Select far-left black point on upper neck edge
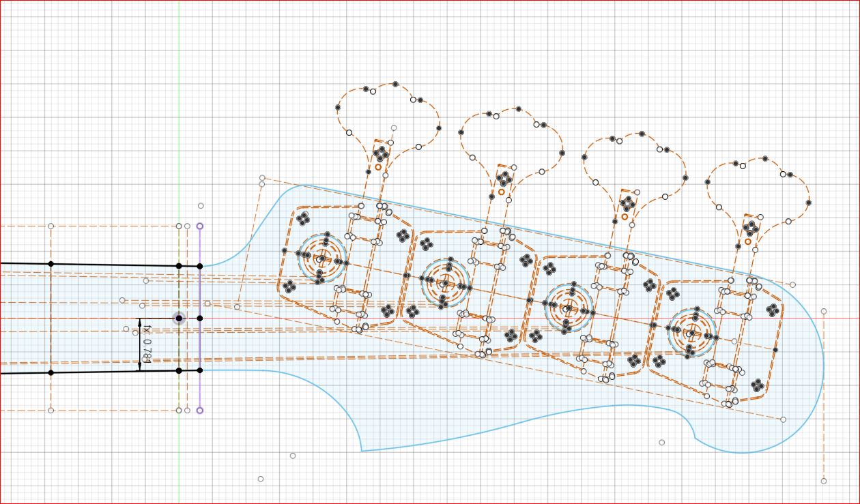The width and height of the screenshot is (860, 504). tap(51, 263)
